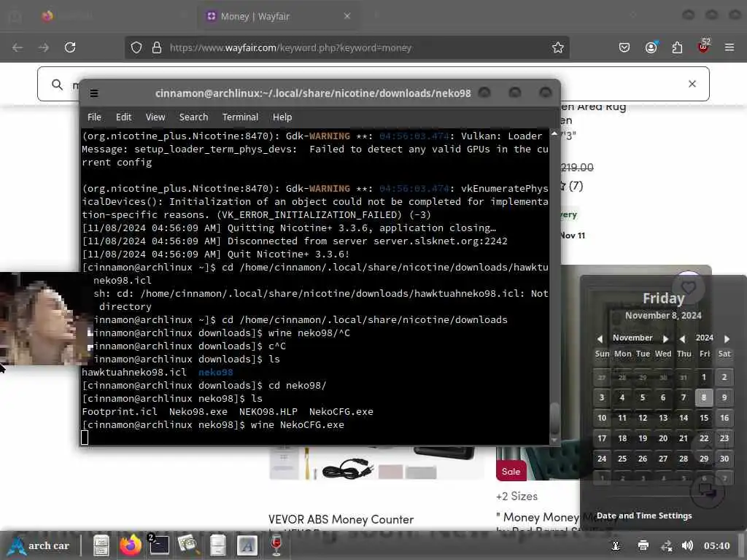747x560 pixels.
Task: Click the shield tracking protection icon
Action: tap(136, 47)
